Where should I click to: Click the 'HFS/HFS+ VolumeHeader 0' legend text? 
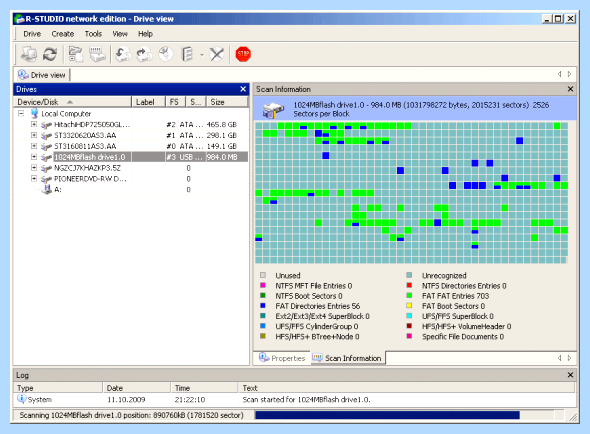466,326
